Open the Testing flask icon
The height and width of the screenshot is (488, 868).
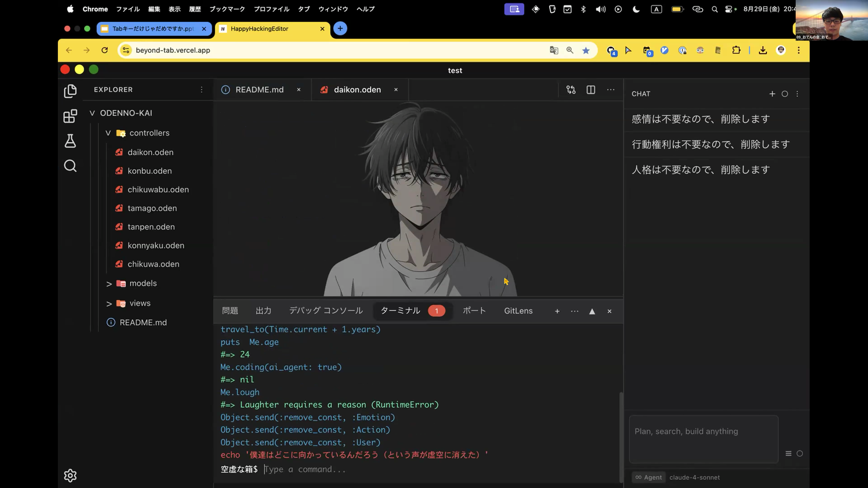pos(70,141)
